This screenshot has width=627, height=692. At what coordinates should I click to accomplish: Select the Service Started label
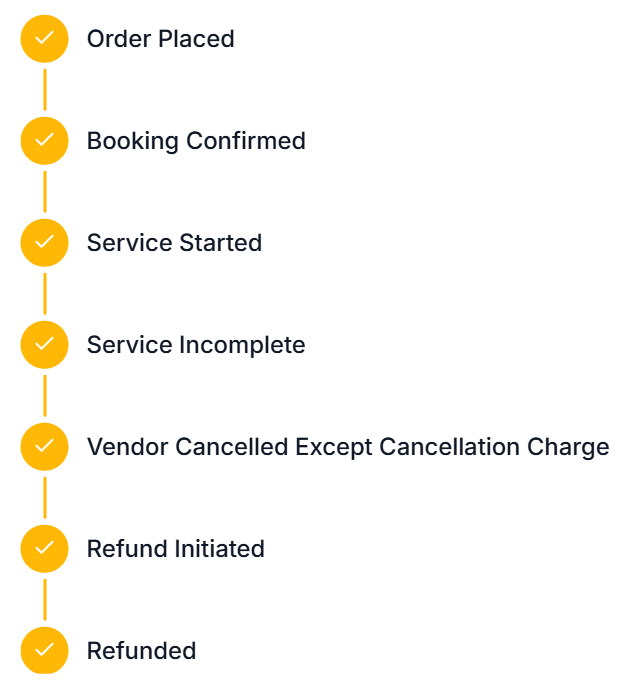tap(174, 243)
